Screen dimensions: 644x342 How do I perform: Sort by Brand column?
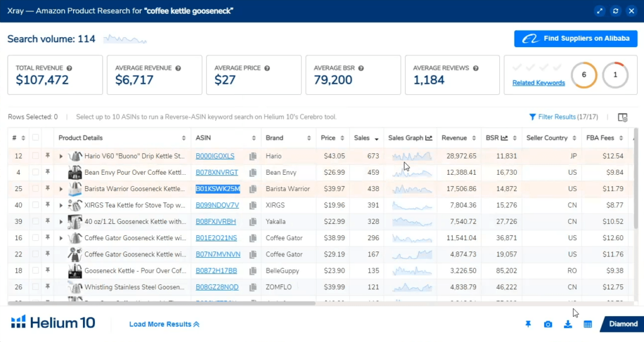click(x=309, y=138)
